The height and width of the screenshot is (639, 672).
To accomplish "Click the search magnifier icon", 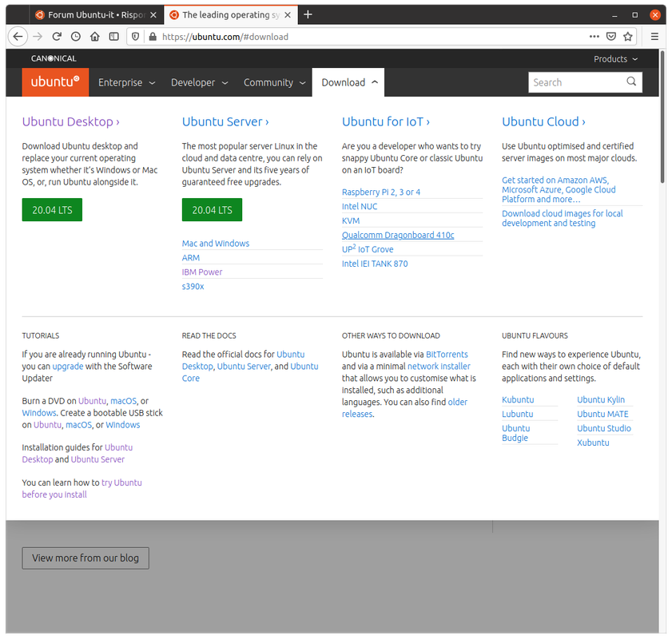I will click(631, 81).
